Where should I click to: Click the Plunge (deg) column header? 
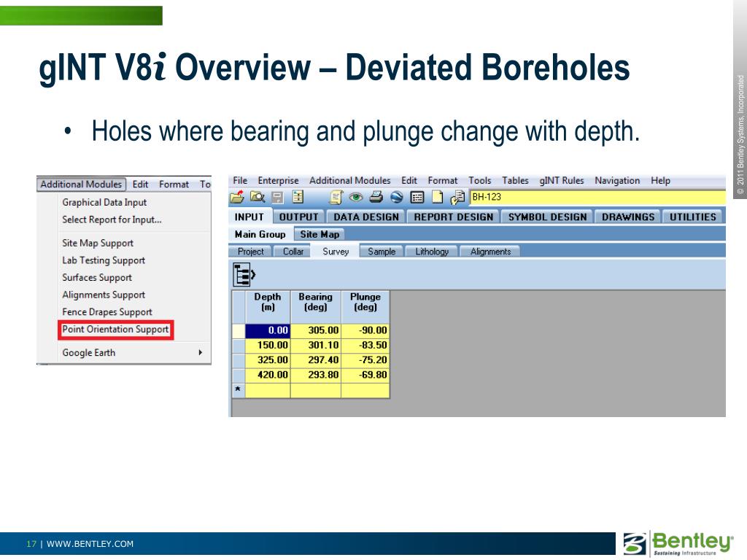[x=365, y=307]
